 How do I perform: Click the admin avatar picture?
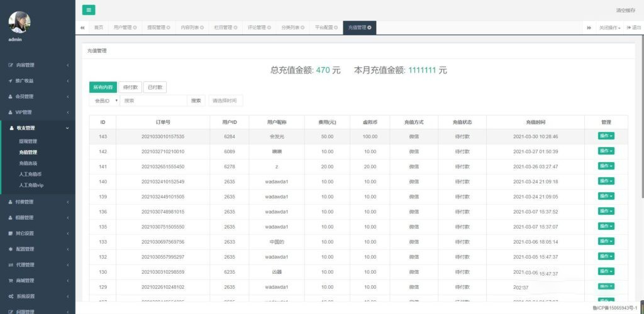(19, 22)
